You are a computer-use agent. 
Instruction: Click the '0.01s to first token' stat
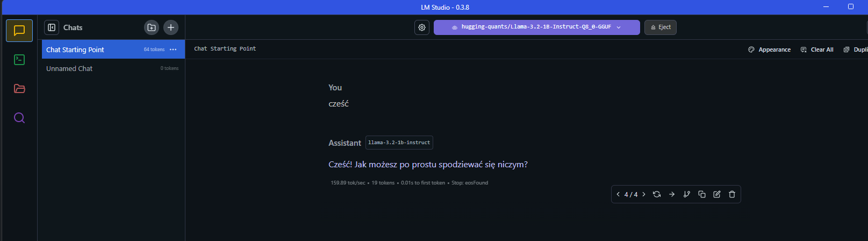(x=423, y=183)
